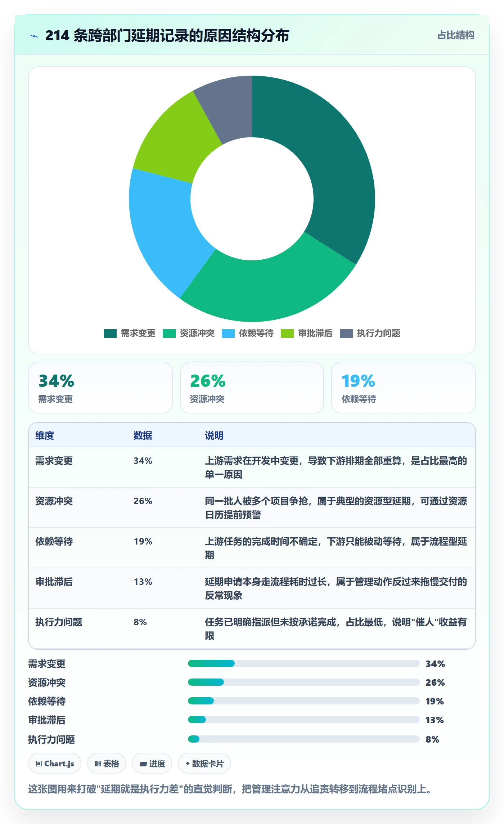Click the 审批滞后 13% progress bar

pos(303,720)
